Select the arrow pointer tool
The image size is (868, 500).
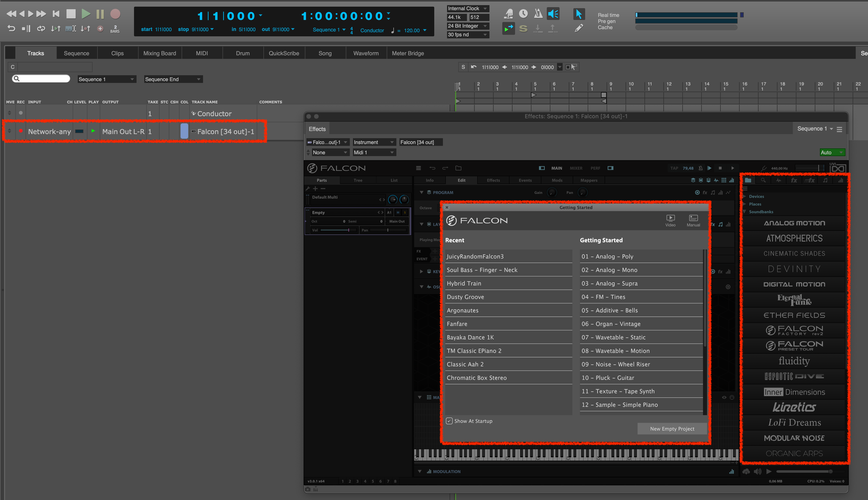pos(579,14)
